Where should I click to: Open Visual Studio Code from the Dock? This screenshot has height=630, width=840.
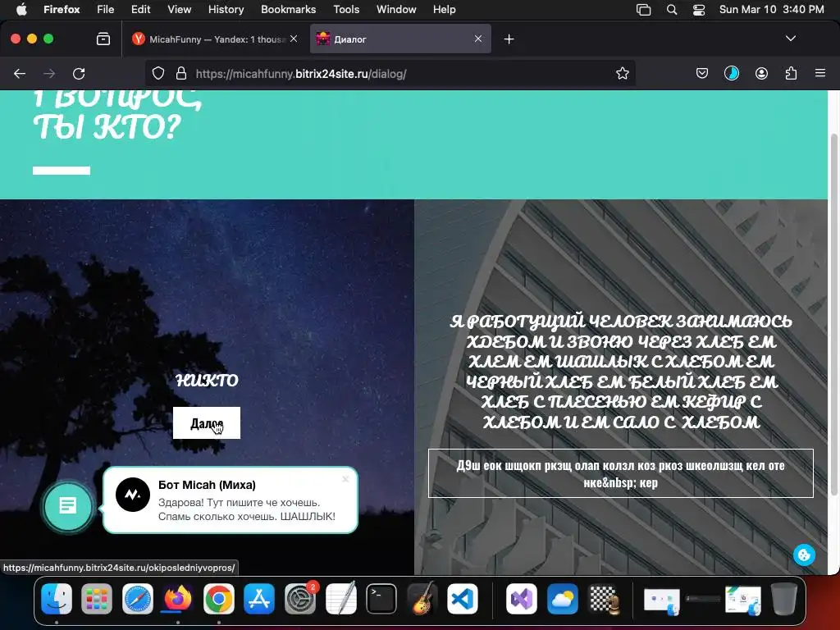click(463, 598)
